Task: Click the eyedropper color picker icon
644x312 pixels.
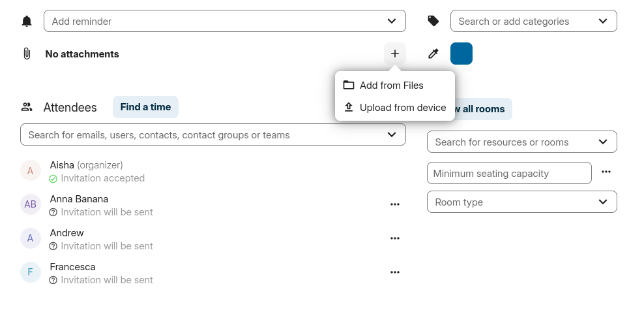Action: coord(433,54)
